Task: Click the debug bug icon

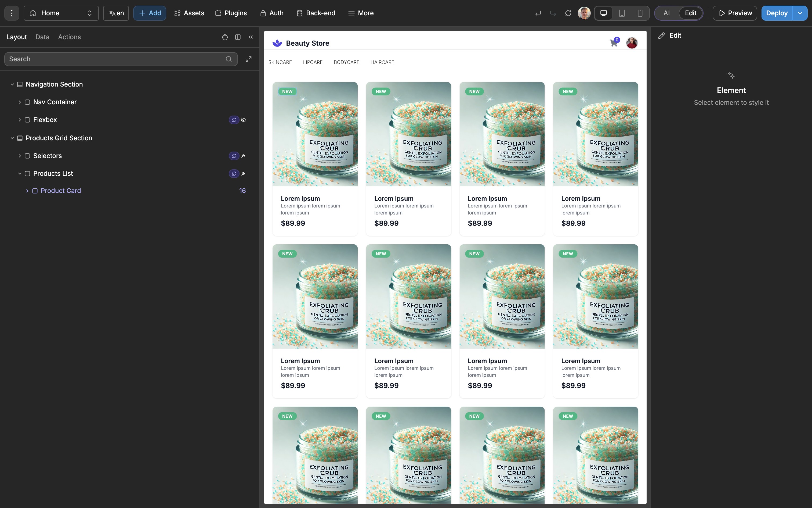Action: (225, 37)
